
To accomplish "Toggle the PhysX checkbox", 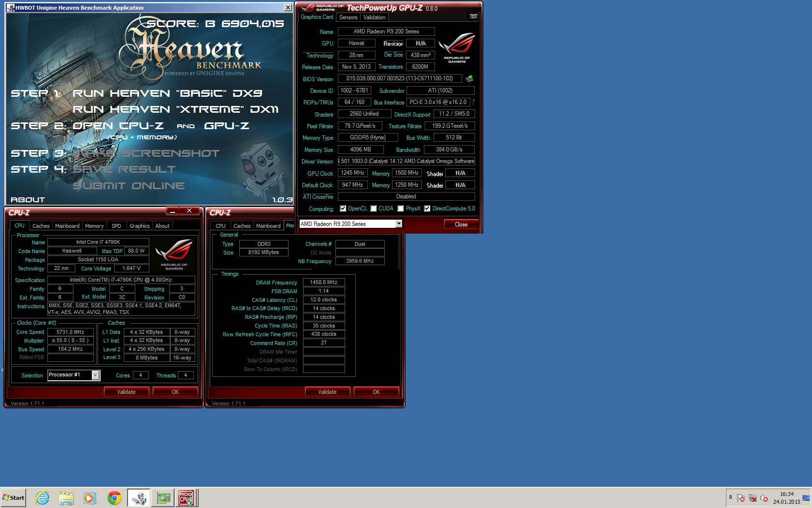I will (401, 209).
